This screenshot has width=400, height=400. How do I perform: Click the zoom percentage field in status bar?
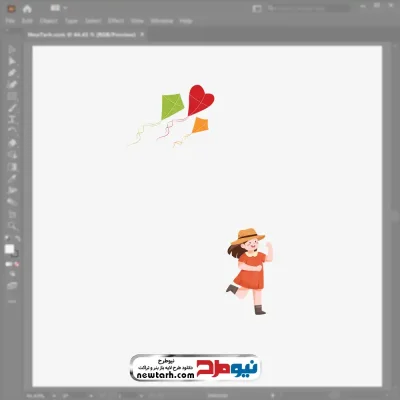[x=37, y=396]
